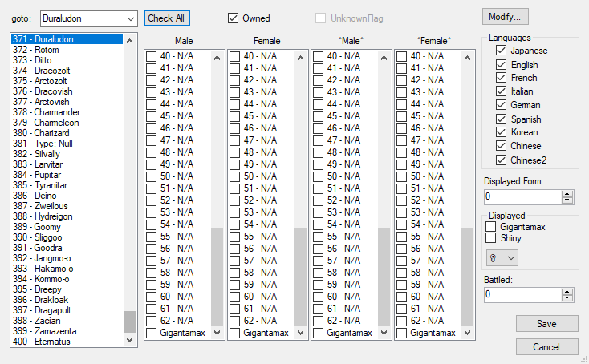Uncheck the Chinese language checkbox

point(501,145)
